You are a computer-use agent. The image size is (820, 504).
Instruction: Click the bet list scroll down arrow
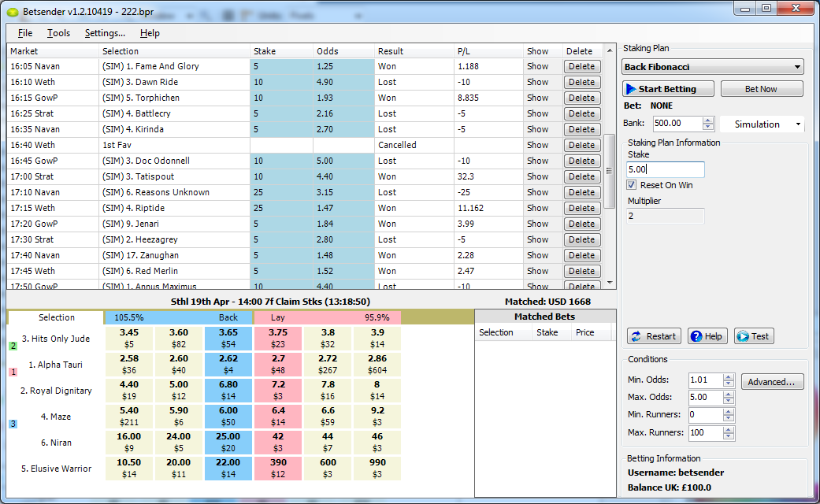pyautogui.click(x=609, y=283)
